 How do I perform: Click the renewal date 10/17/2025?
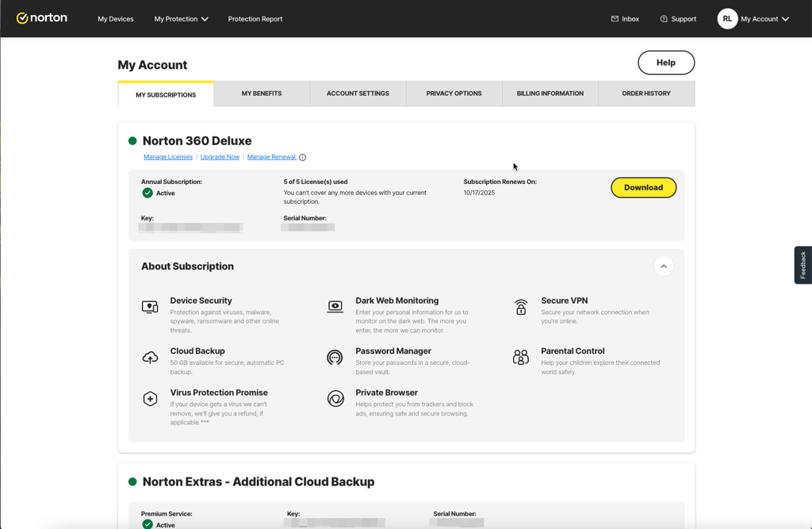pyautogui.click(x=479, y=193)
